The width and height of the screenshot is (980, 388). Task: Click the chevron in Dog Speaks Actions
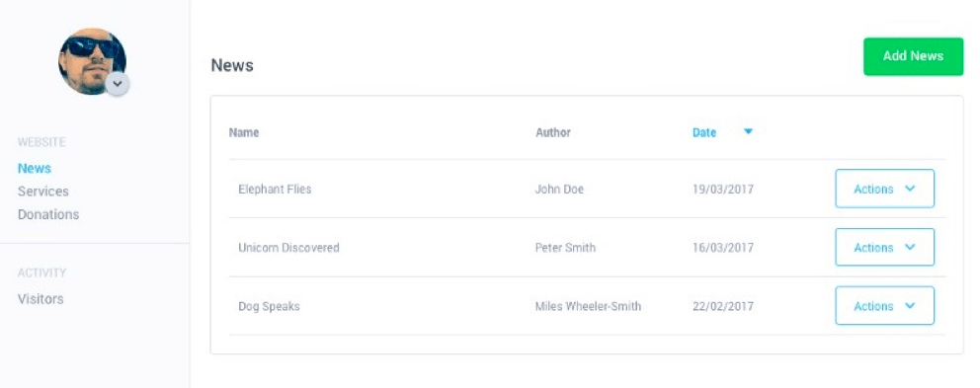910,305
